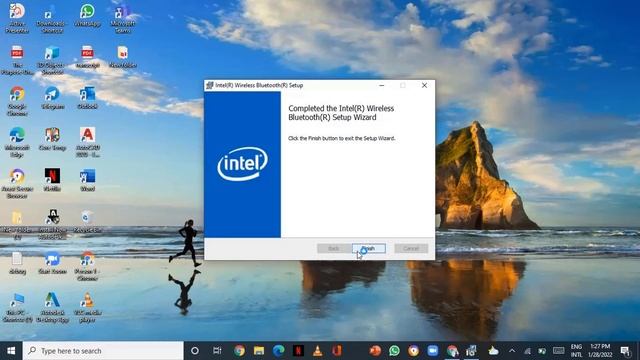
Task: Open Netflix desktop shortcut
Action: [52, 180]
